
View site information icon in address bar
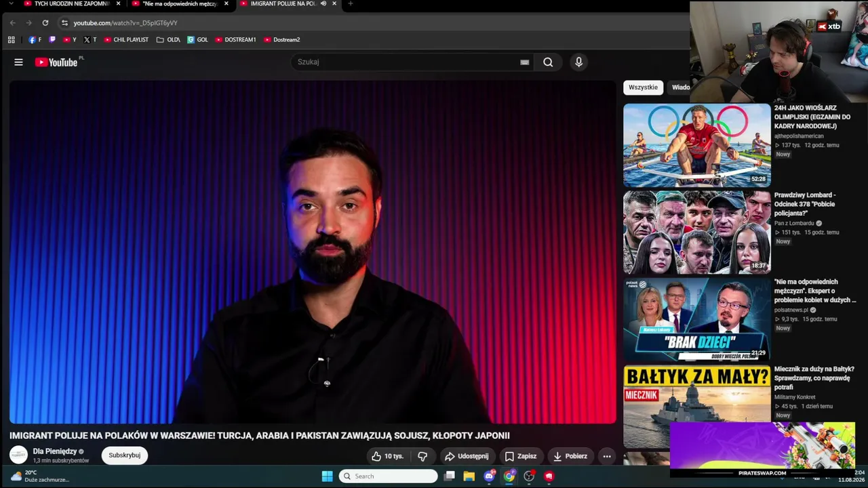coord(64,23)
